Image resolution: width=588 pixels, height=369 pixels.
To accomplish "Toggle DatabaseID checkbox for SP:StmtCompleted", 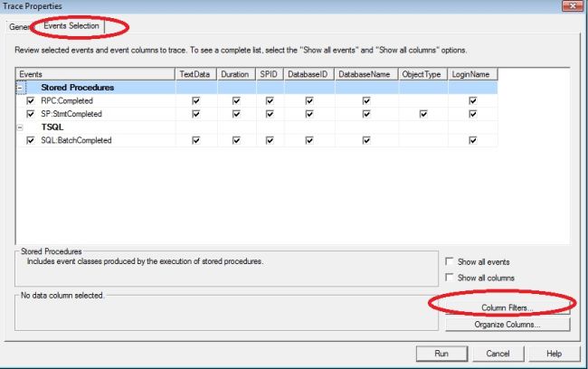I will click(309, 114).
